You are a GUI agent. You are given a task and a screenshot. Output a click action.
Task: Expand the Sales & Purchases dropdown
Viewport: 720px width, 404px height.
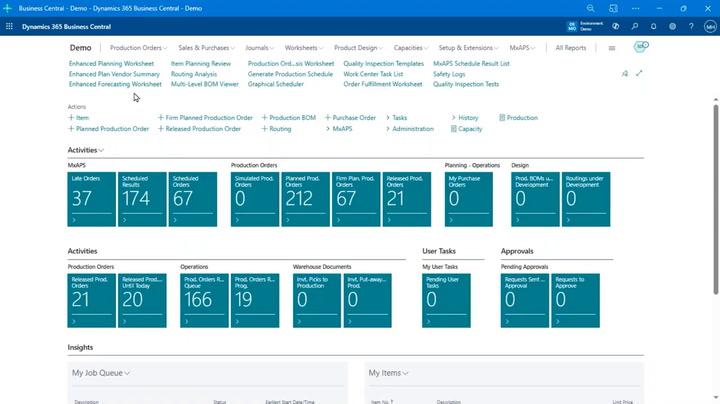206,48
